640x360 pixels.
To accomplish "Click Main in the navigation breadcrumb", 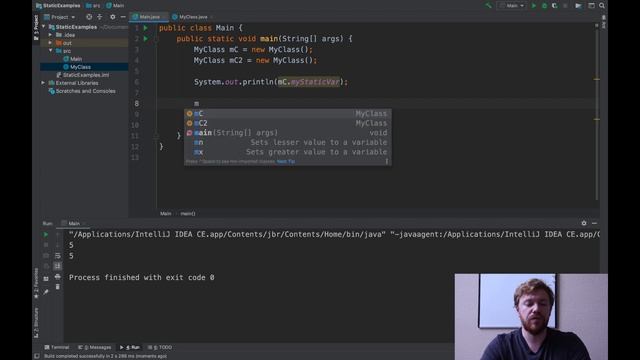I will coord(115,6).
